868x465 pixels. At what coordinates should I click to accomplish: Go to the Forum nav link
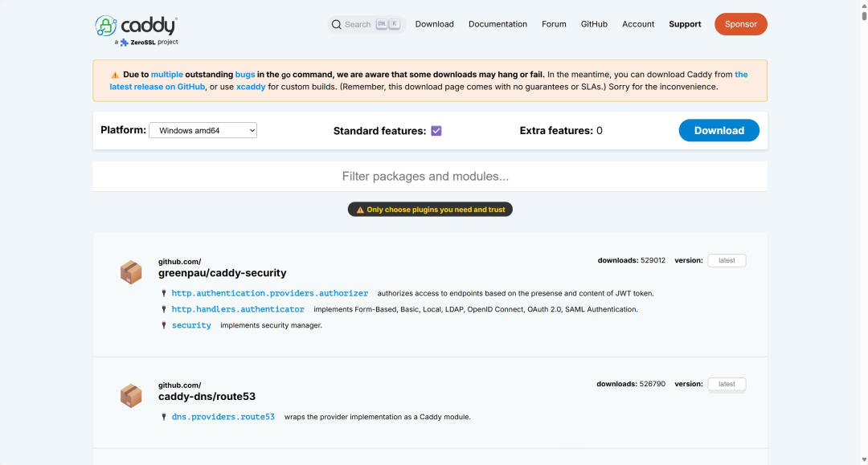click(x=554, y=24)
